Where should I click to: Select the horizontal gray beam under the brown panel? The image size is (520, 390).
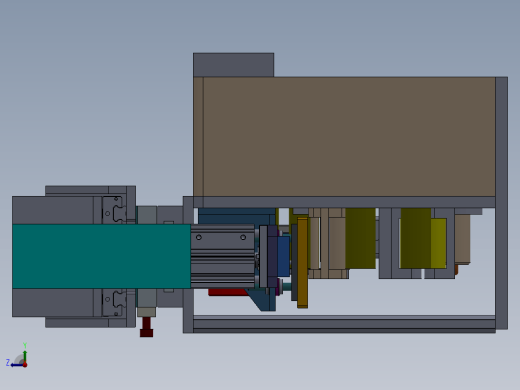click(x=344, y=202)
